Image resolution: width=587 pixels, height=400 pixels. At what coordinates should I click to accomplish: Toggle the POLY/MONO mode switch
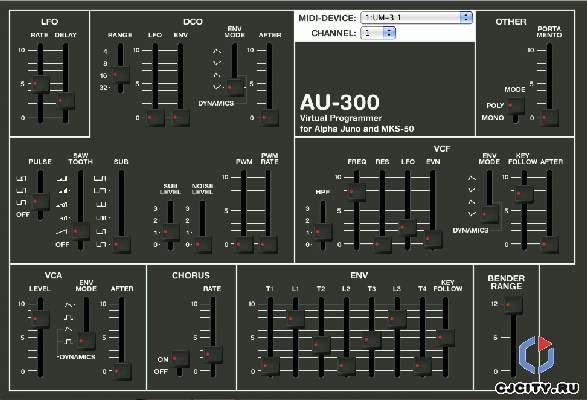point(515,106)
